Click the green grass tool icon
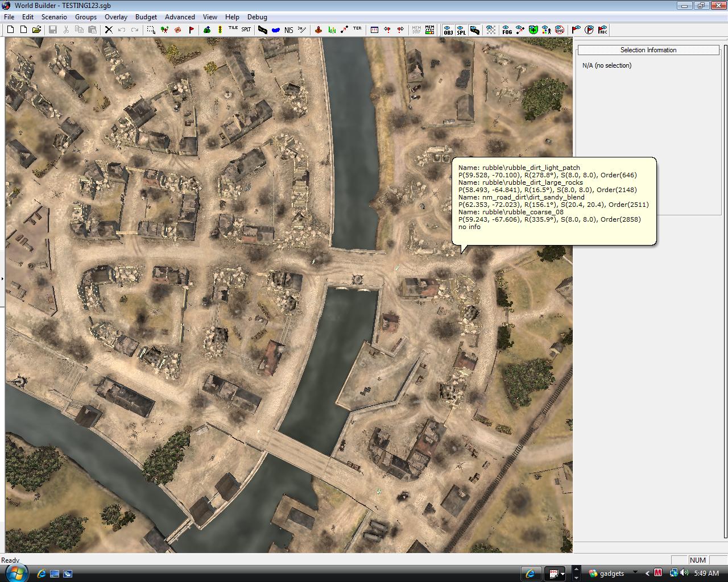Image resolution: width=728 pixels, height=582 pixels. click(332, 30)
